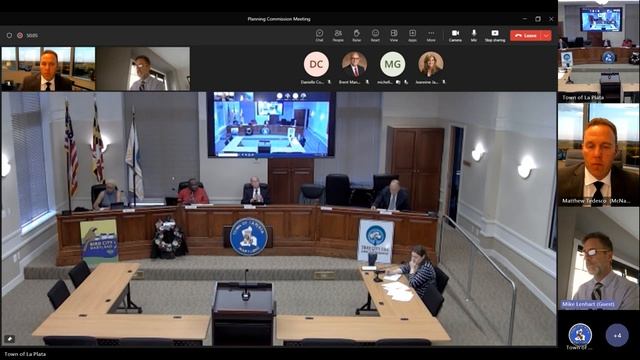This screenshot has height=360, width=640.
Task: Click the shield security icon
Action: click(x=9, y=36)
